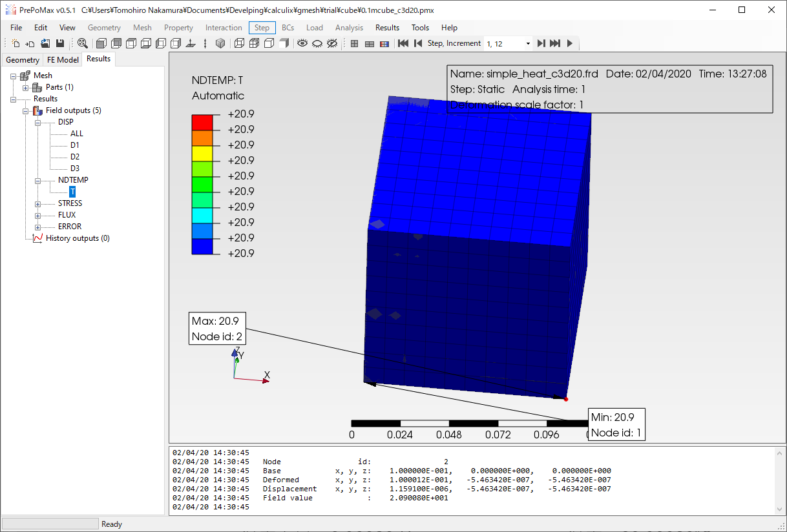Click the History outputs (0) chart icon
Viewport: 787px width, 532px height.
pos(37,238)
